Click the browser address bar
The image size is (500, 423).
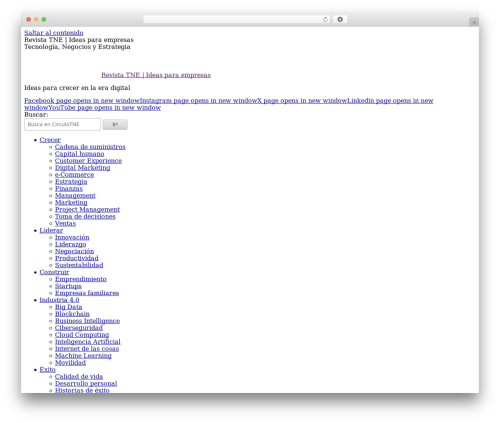click(236, 20)
